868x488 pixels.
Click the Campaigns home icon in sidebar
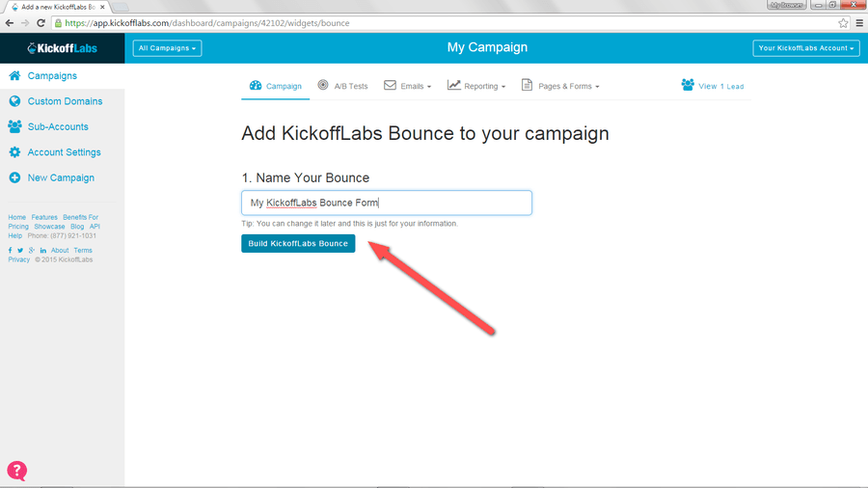(14, 76)
